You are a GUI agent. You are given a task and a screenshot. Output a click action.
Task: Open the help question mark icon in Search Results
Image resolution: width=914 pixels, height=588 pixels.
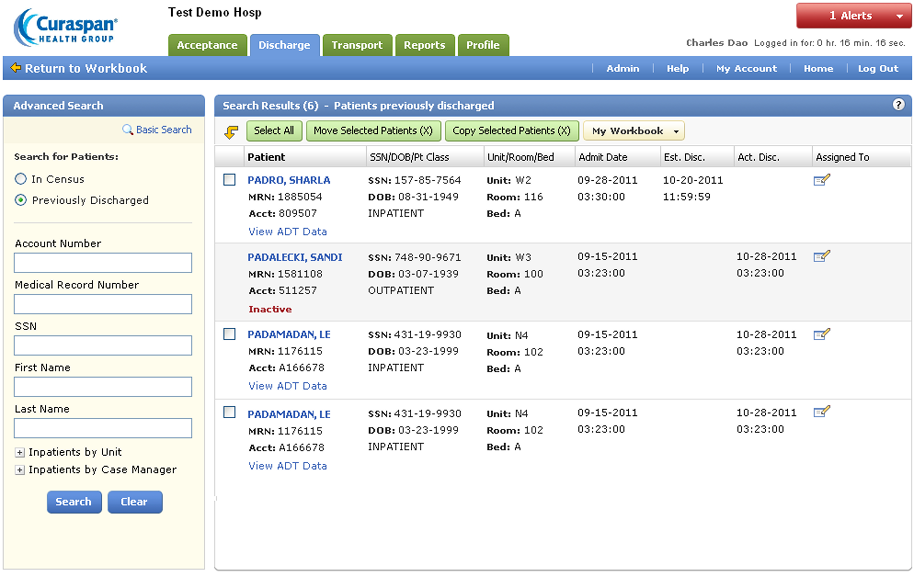point(898,105)
